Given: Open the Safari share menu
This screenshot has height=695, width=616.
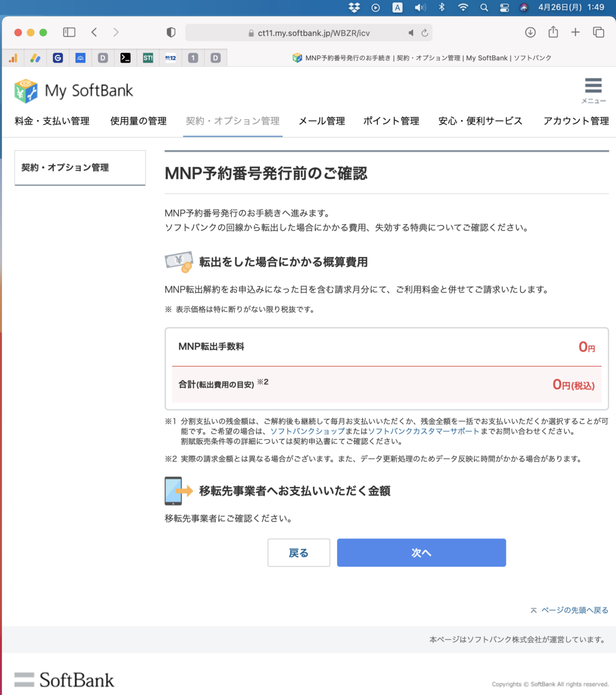Looking at the screenshot, I should [x=553, y=32].
